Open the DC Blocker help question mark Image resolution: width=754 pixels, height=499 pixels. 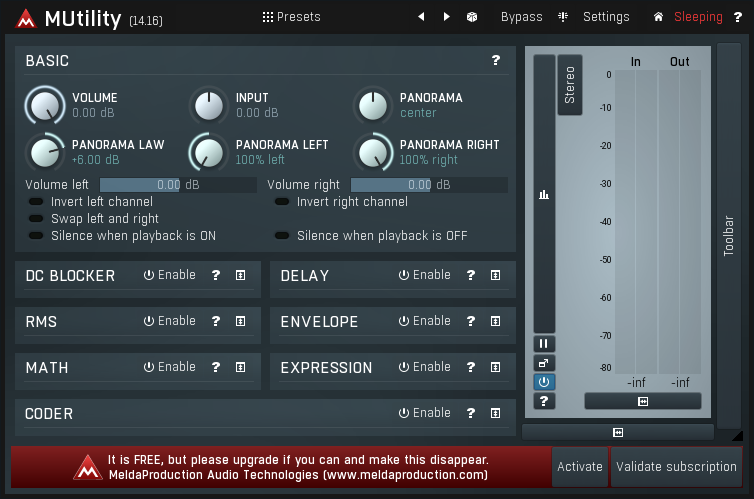[215, 275]
